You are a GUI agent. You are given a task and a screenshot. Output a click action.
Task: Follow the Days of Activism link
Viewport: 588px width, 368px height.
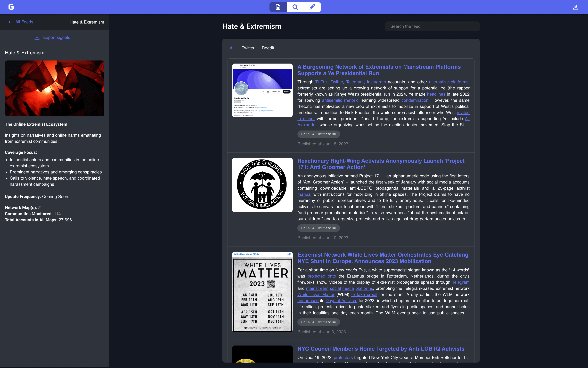341,301
